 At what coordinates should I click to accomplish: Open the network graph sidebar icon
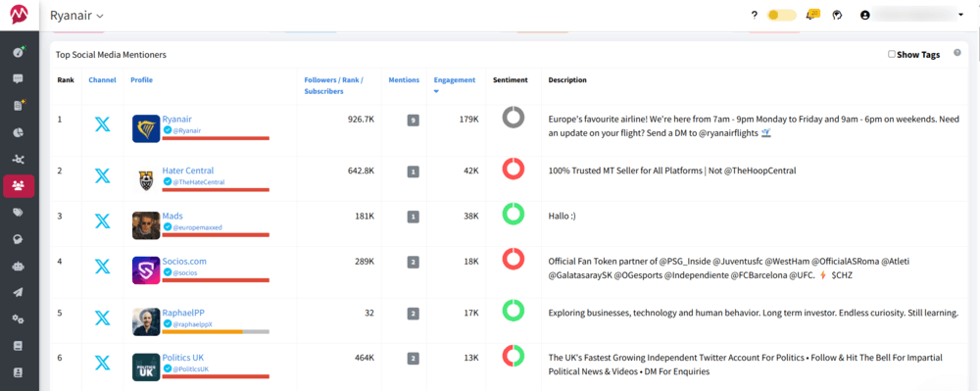(x=18, y=160)
